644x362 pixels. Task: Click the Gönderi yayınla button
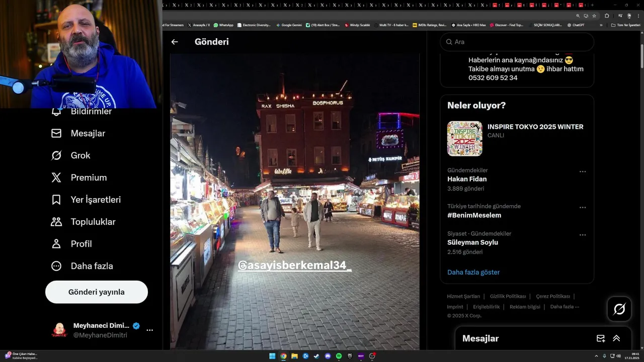pyautogui.click(x=97, y=292)
